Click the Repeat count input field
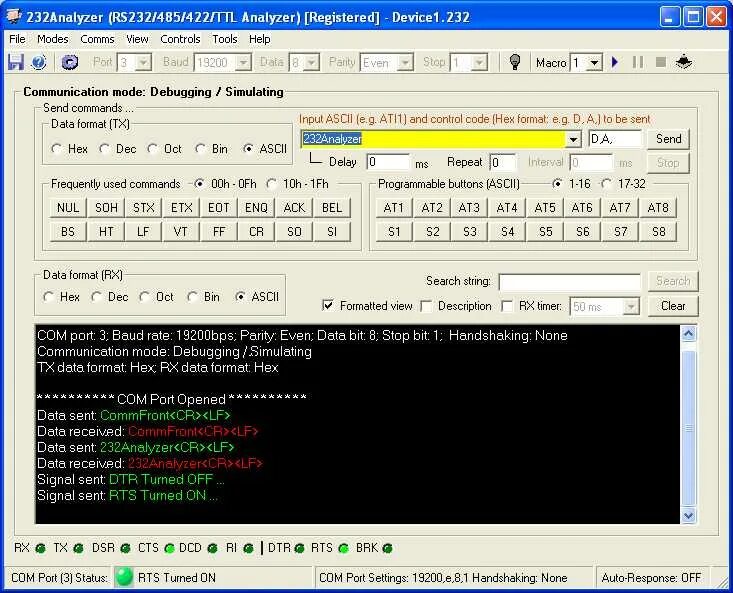This screenshot has width=733, height=593. click(503, 162)
